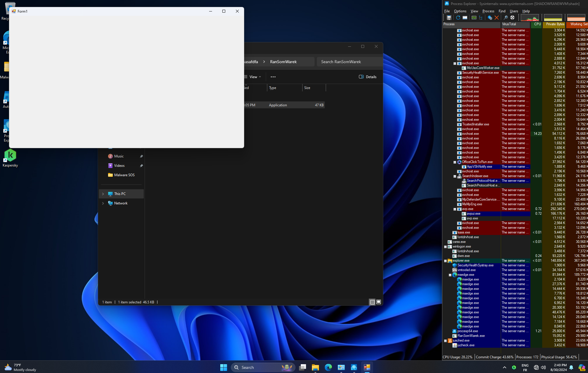
Task: Click the process Properties gear icon
Action: click(x=490, y=18)
